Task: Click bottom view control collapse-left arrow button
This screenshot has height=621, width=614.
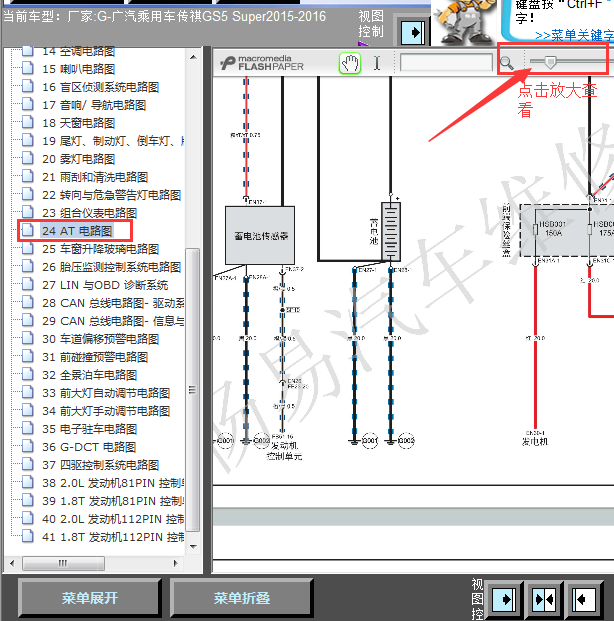Action: 583,599
